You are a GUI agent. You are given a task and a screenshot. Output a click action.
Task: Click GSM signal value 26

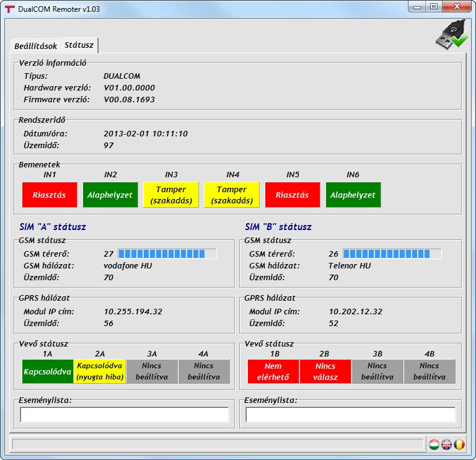333,254
